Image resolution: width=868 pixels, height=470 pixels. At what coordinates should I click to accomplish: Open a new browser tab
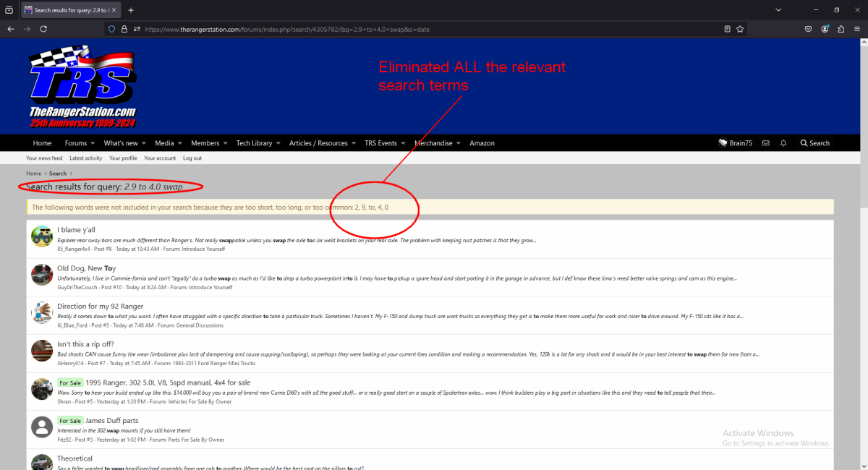(131, 10)
